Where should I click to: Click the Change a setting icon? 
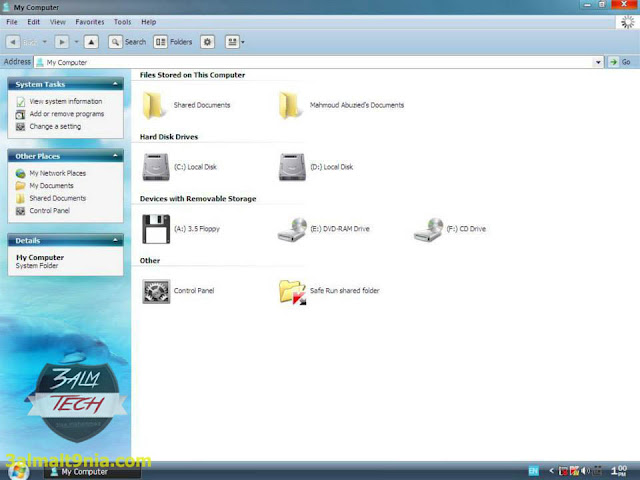[x=20, y=127]
